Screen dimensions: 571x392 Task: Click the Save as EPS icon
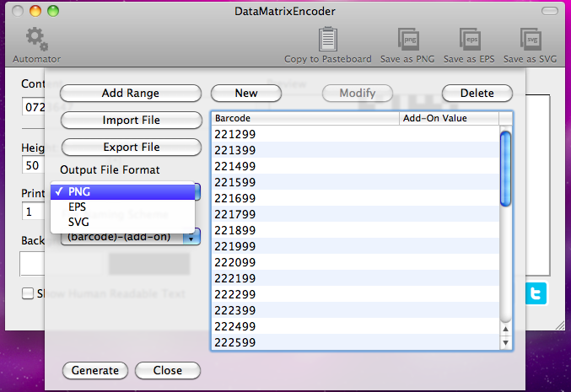[x=470, y=39]
